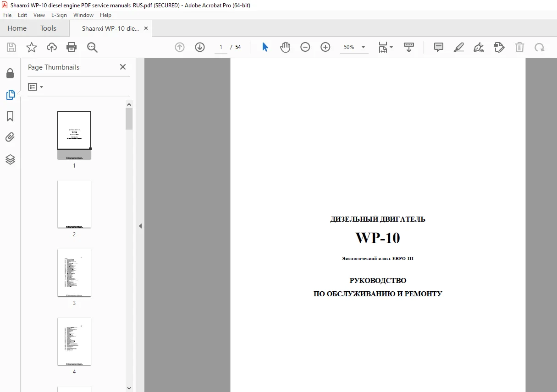Go to next page arrow

[x=200, y=47]
